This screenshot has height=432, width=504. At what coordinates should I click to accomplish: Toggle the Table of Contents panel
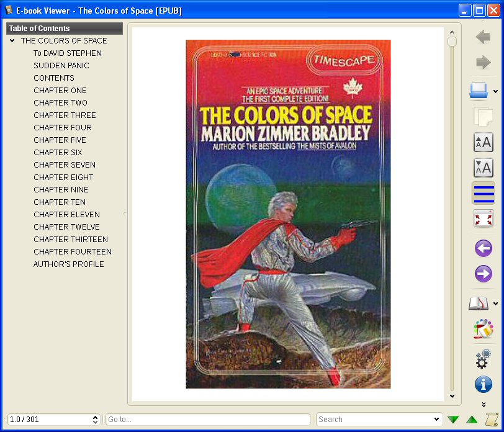click(483, 193)
